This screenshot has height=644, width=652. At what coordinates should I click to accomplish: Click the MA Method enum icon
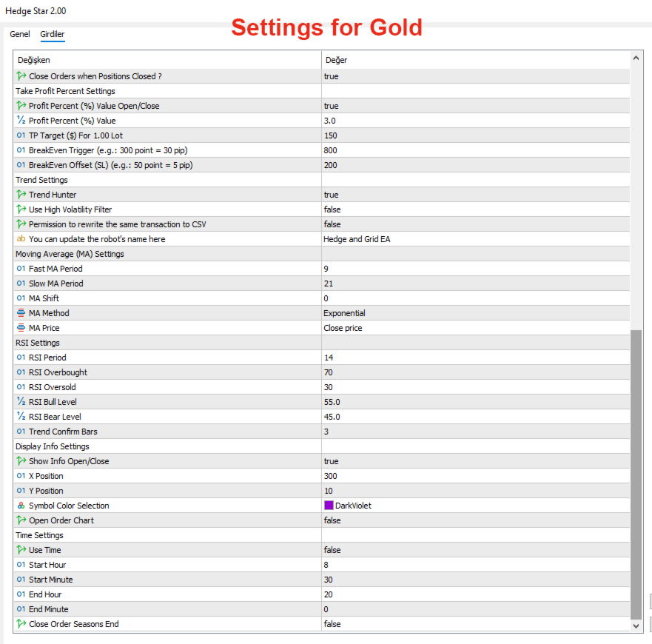coord(21,313)
